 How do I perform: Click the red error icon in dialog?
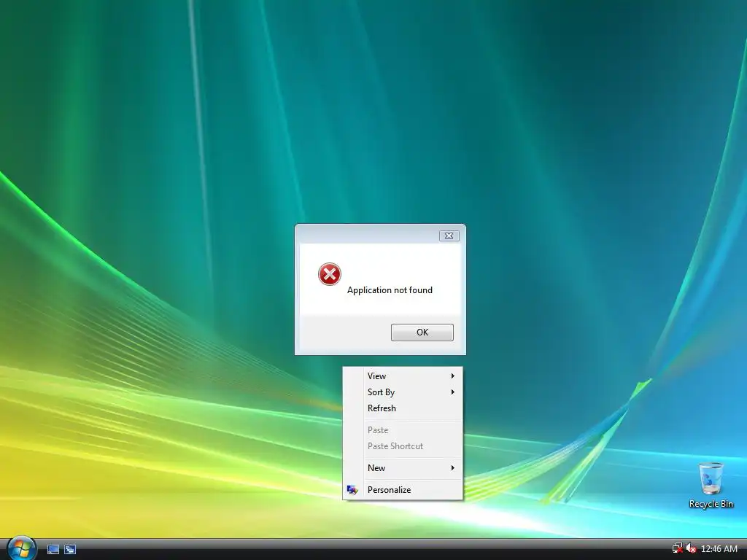[329, 274]
